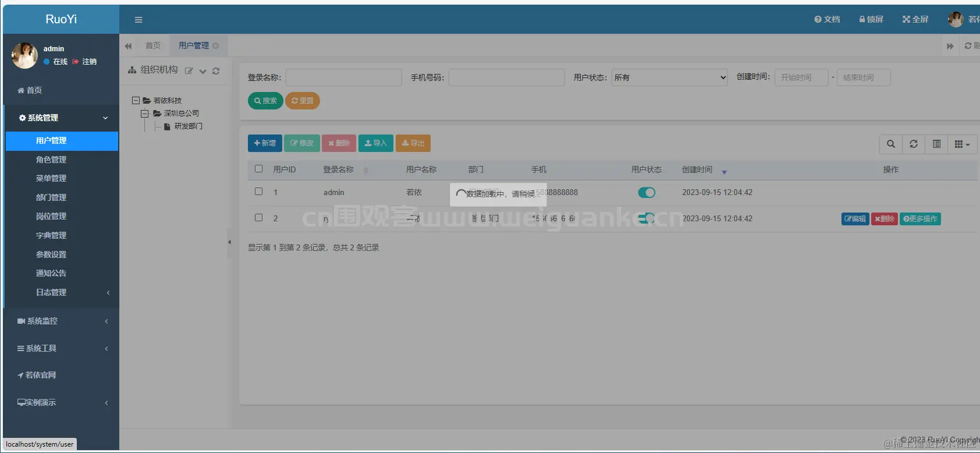This screenshot has width=980, height=453.
Task: Open the 文档 documentation link
Action: 827,19
